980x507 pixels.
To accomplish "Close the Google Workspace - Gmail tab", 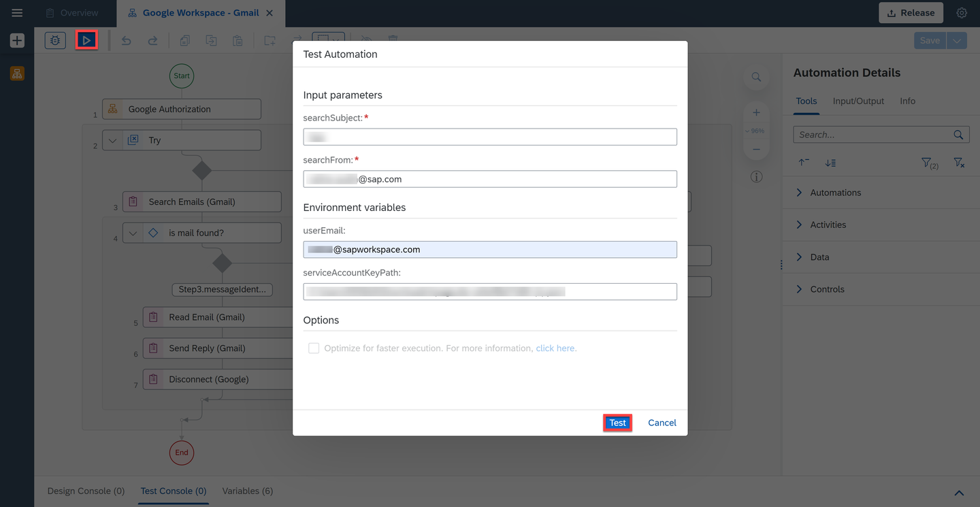I will (x=269, y=13).
